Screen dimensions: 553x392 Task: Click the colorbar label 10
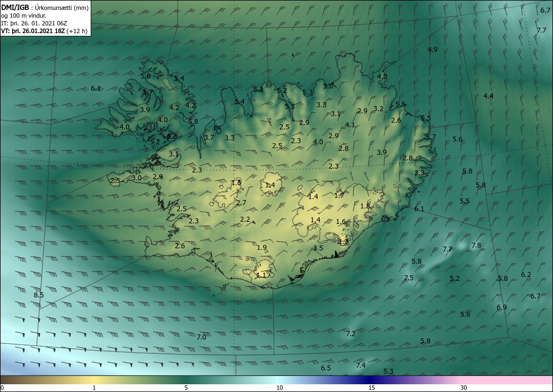click(279, 388)
